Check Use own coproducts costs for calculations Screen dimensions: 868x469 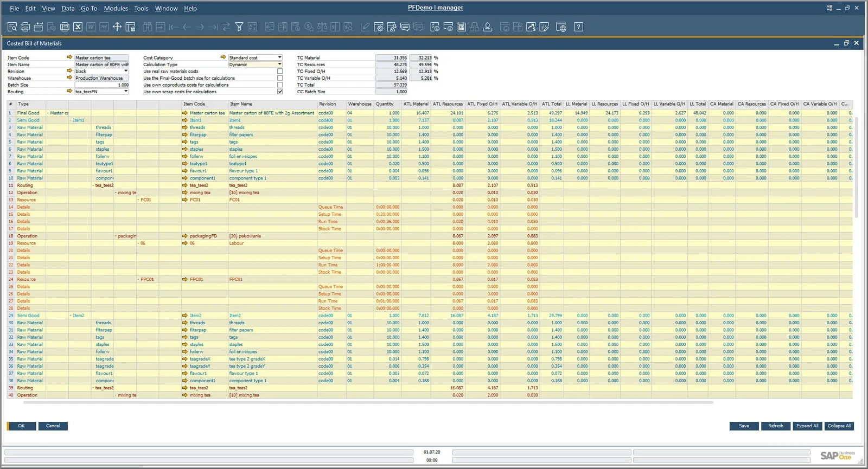tap(280, 85)
